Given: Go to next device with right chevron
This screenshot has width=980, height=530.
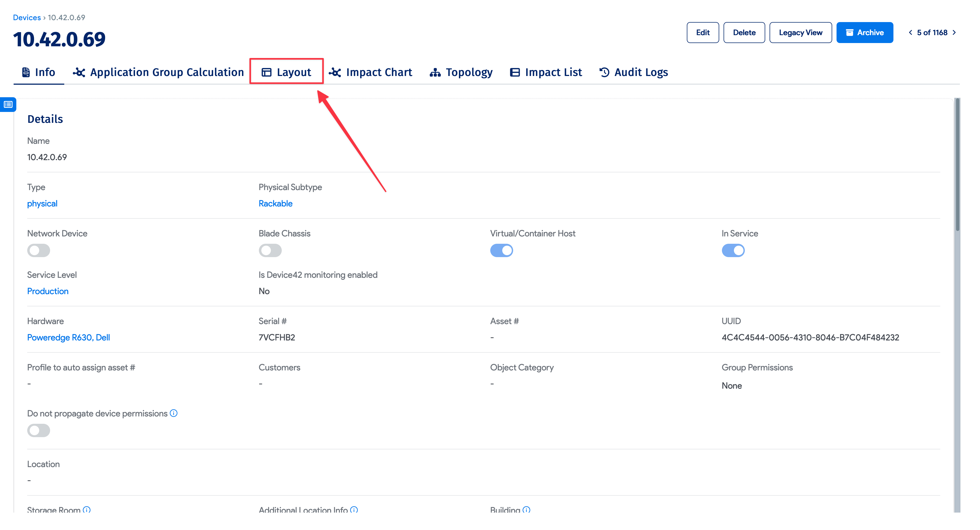Looking at the screenshot, I should (x=954, y=32).
